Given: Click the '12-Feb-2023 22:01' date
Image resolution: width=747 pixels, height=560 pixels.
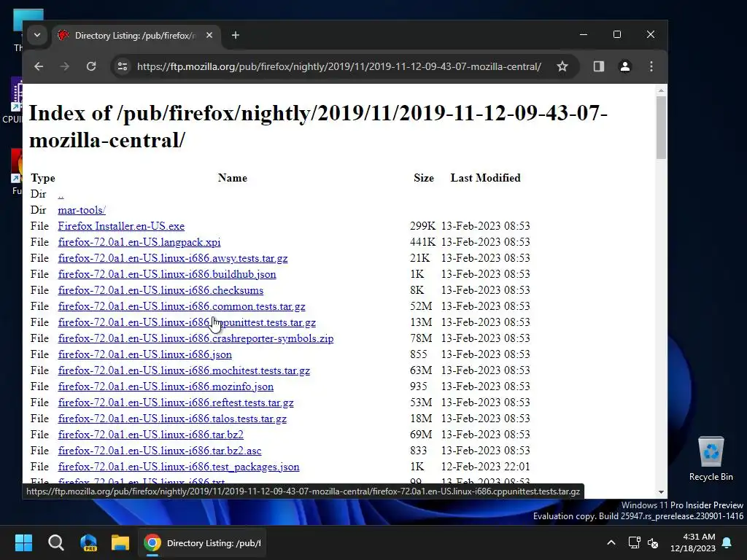Looking at the screenshot, I should pos(485,467).
